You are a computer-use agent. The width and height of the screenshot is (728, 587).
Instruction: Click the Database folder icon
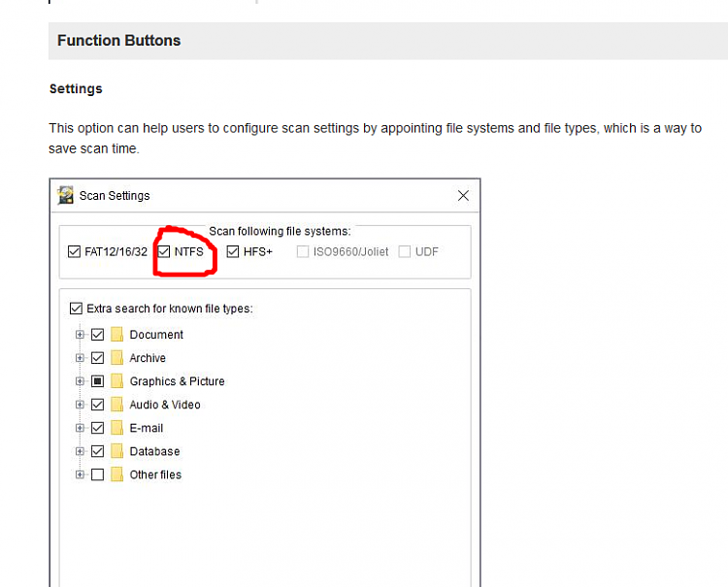pyautogui.click(x=117, y=450)
